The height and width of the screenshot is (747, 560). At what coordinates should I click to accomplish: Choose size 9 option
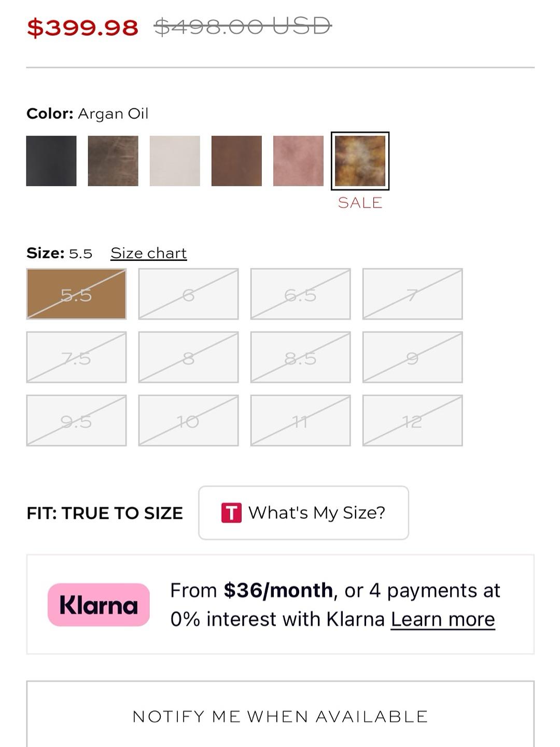(x=412, y=357)
